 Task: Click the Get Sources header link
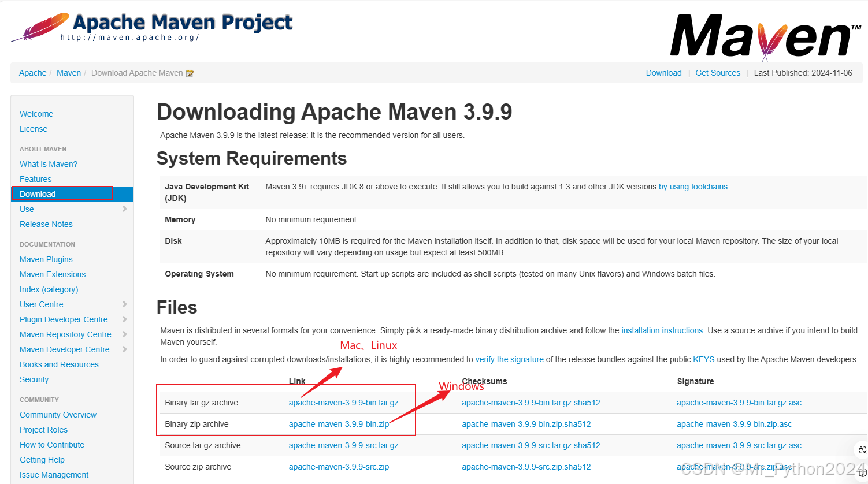[x=718, y=73]
